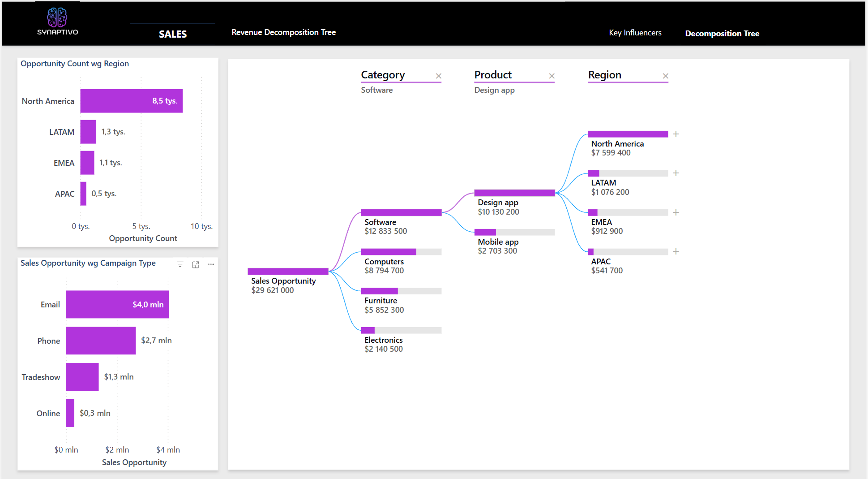The width and height of the screenshot is (868, 479).
Task: Select the Online campaign bar
Action: [70, 413]
